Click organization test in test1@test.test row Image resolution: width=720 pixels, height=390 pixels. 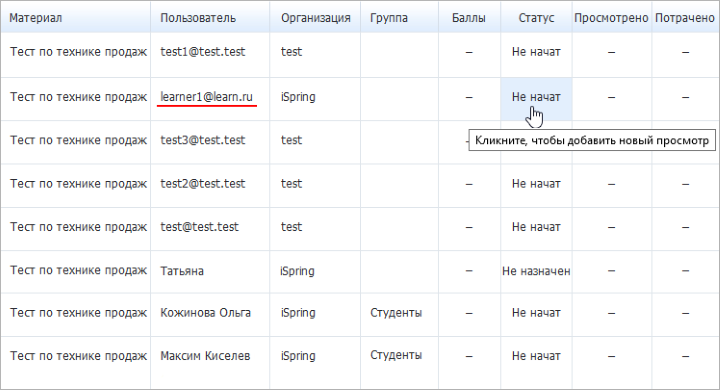pos(291,51)
